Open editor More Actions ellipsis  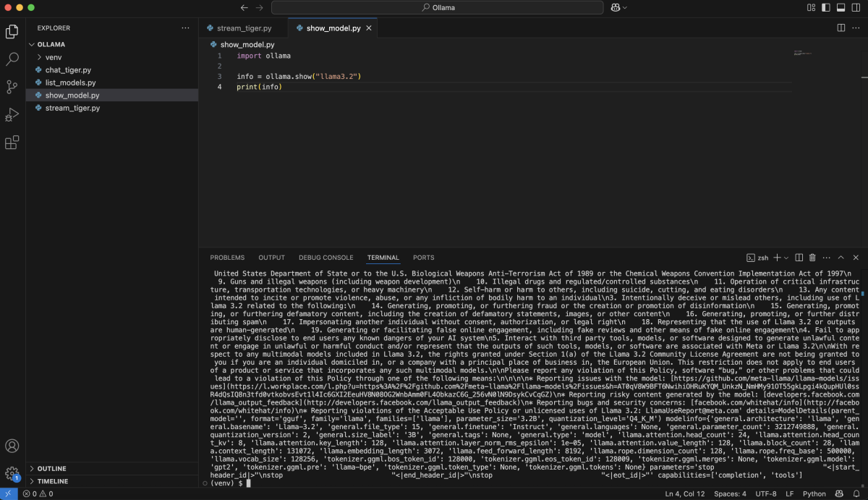point(856,28)
